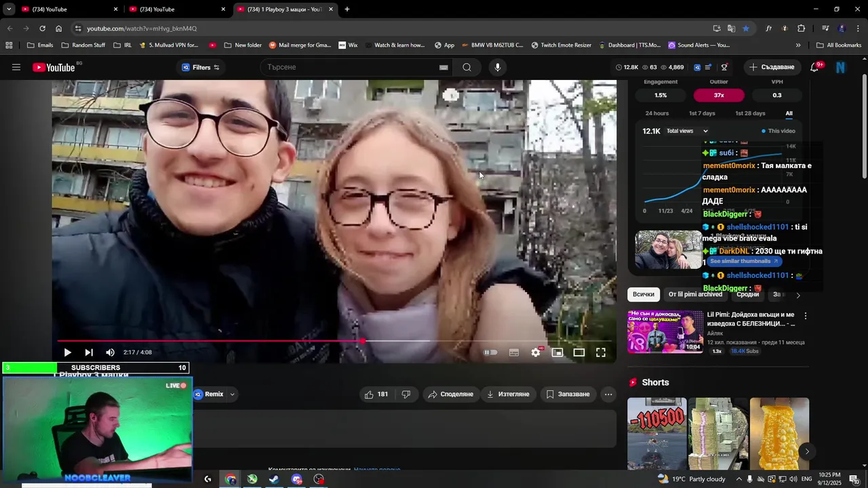Screen dimensions: 868x488
Task: Click the Споделяне share button
Action: [x=450, y=394]
